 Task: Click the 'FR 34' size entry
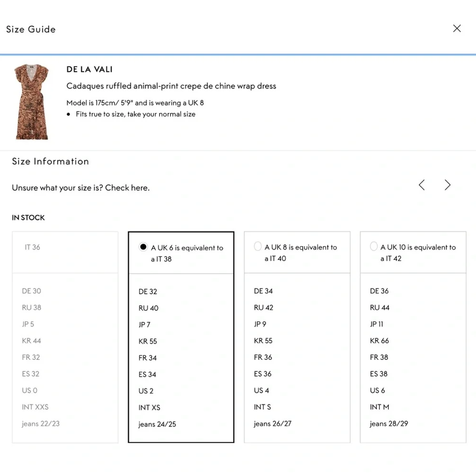(x=148, y=358)
